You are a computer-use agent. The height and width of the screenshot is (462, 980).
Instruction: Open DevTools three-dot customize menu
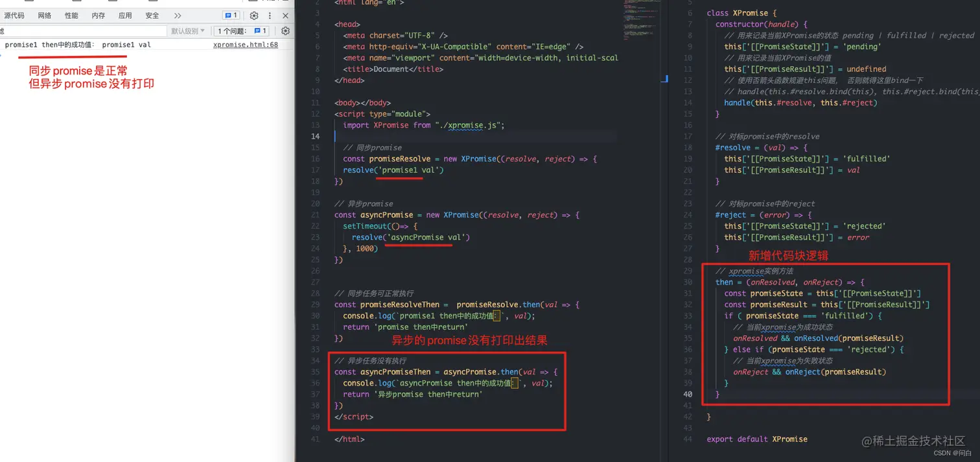click(270, 16)
